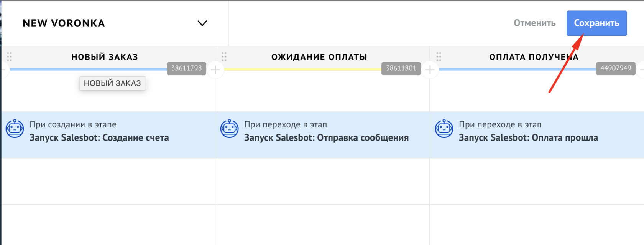The height and width of the screenshot is (245, 644).
Task: Click the yellow color bar of Ожидание оплаты
Action: pyautogui.click(x=302, y=69)
